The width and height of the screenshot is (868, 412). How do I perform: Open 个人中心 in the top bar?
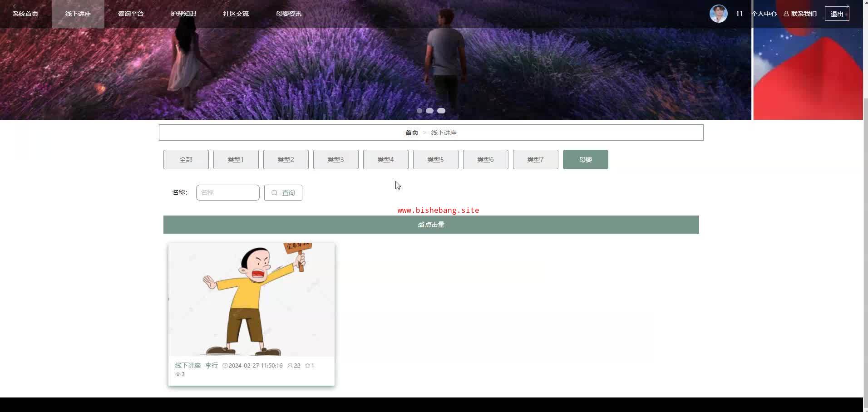(x=764, y=14)
